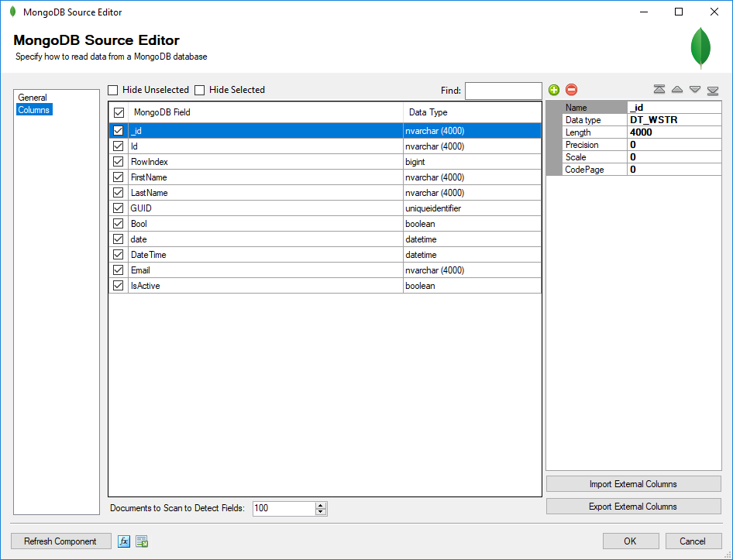Screen dimensions: 733x560
Task: Click into the Find search box
Action: click(x=504, y=91)
